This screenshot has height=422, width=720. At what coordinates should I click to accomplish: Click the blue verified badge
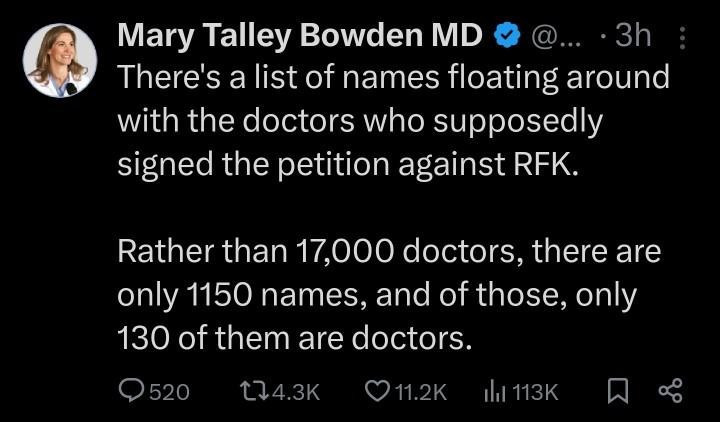(508, 36)
